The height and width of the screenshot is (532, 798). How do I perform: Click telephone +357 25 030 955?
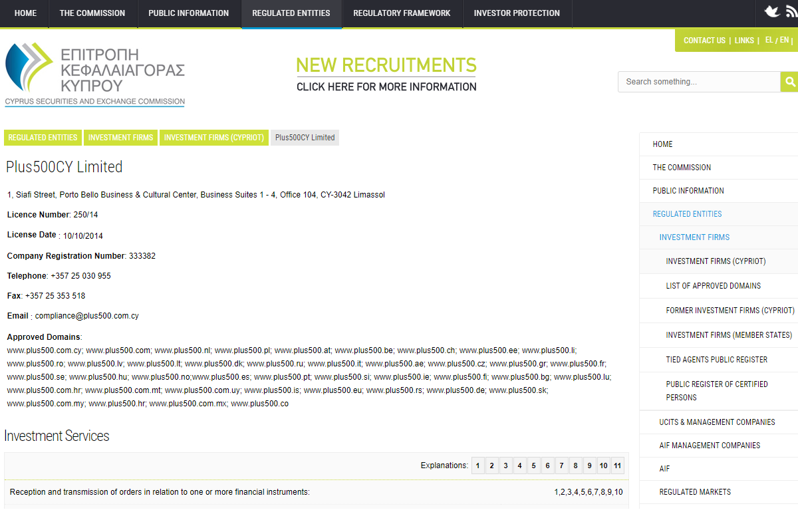pos(80,276)
